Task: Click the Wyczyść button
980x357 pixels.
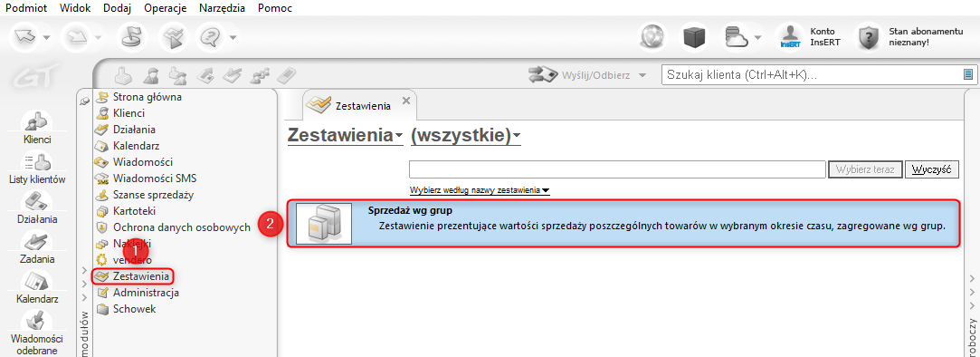Action: point(932,169)
